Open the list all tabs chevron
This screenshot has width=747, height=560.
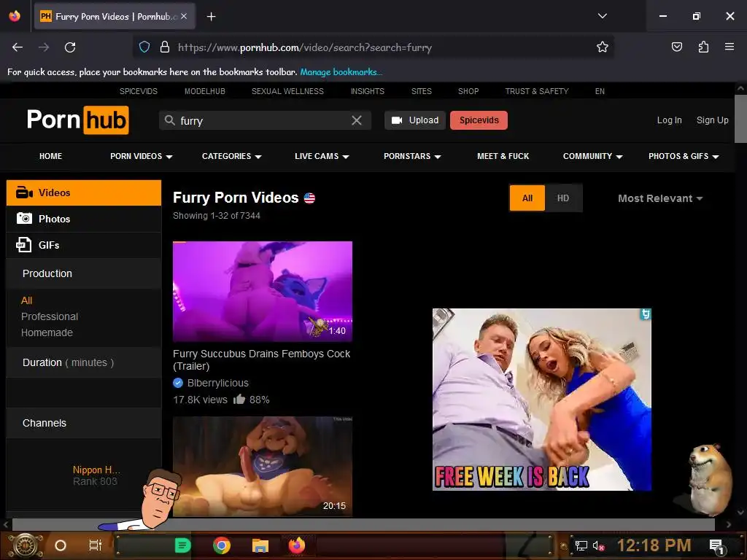[602, 16]
